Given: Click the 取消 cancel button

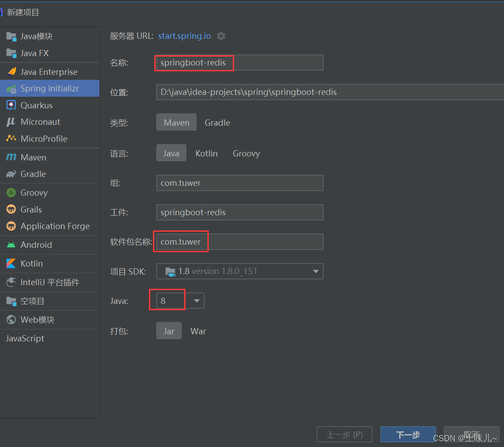Looking at the screenshot, I should pyautogui.click(x=471, y=435).
